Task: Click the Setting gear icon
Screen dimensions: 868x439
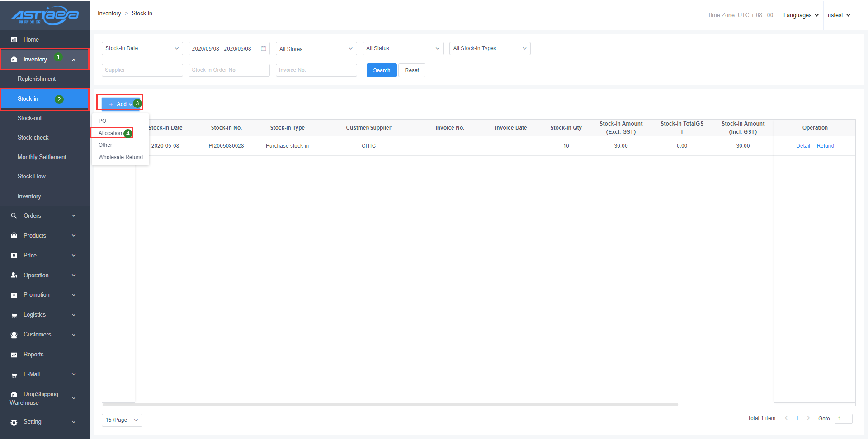Action: (x=14, y=422)
